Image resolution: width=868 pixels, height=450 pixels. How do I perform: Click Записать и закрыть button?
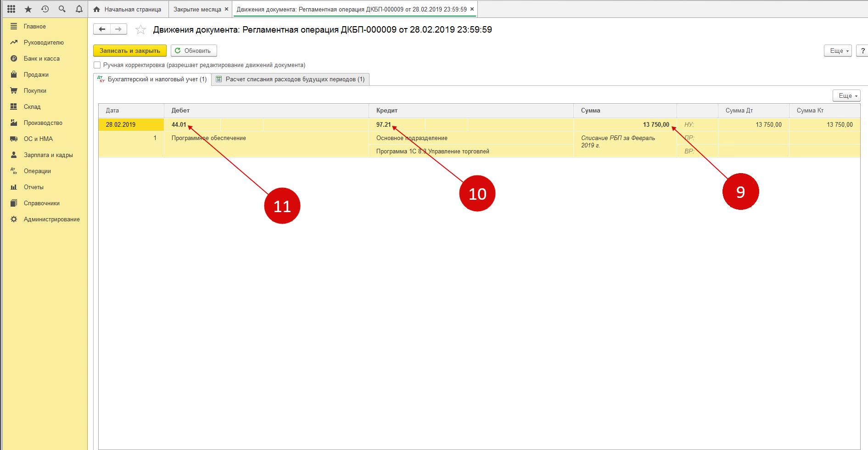pyautogui.click(x=130, y=51)
